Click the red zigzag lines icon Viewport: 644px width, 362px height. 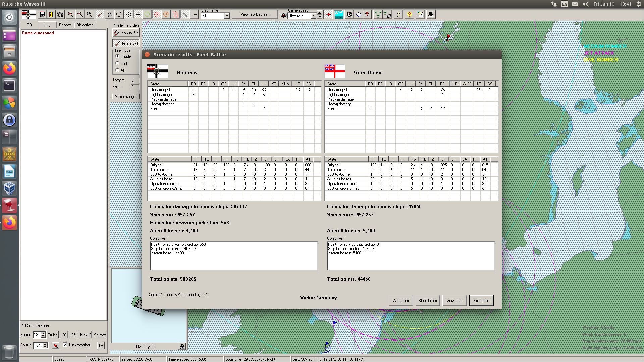pyautogui.click(x=175, y=14)
